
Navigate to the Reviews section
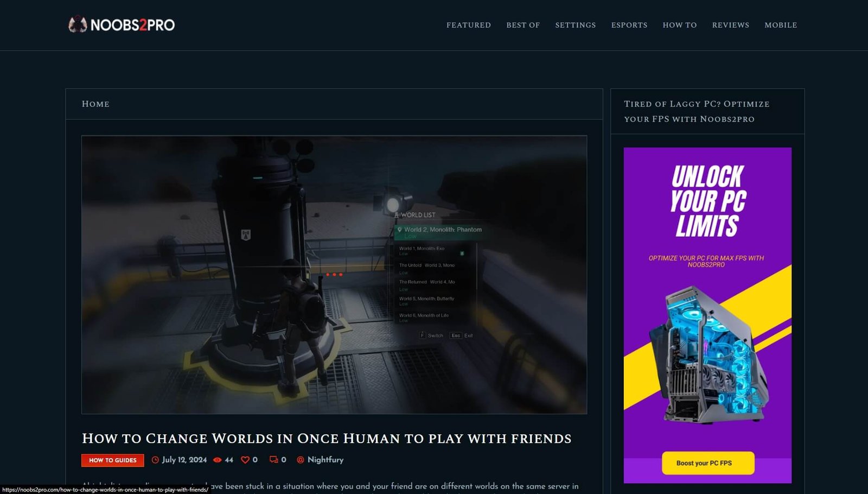click(730, 25)
